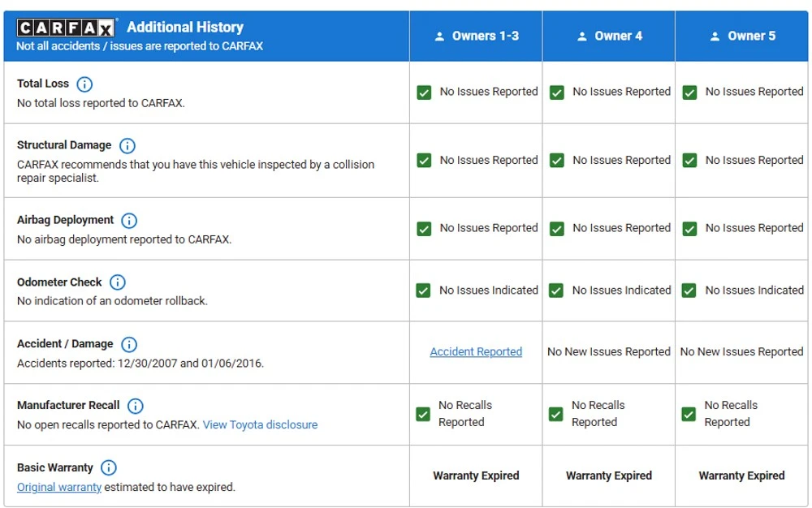Click Manufacturer Recall green check for Owner 5
Image resolution: width=812 pixels, height=508 pixels.
coord(689,414)
